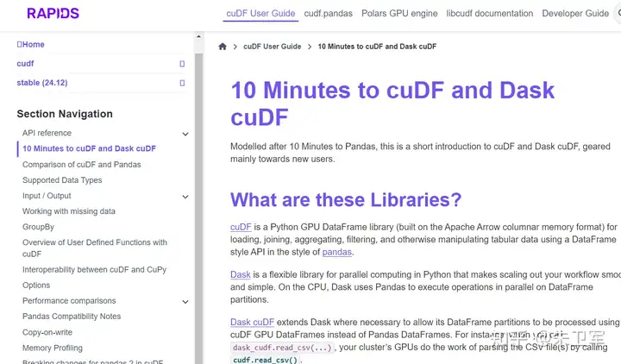Image resolution: width=621 pixels, height=364 pixels.
Task: Click the home icon in breadcrumb
Action: 223,47
